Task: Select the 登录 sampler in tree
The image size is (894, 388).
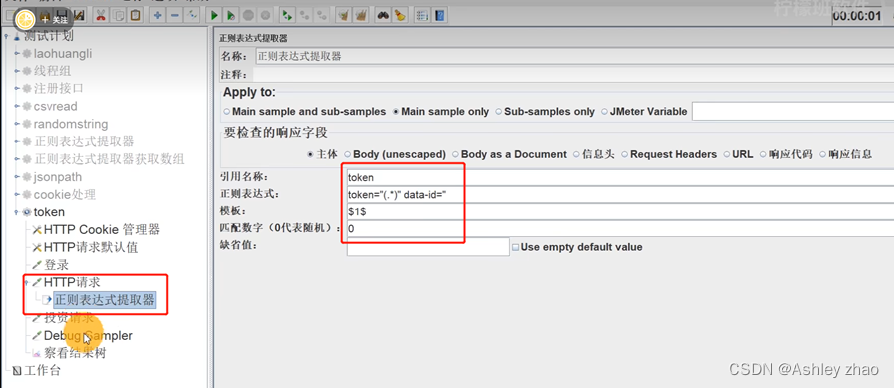Action: tap(56, 265)
